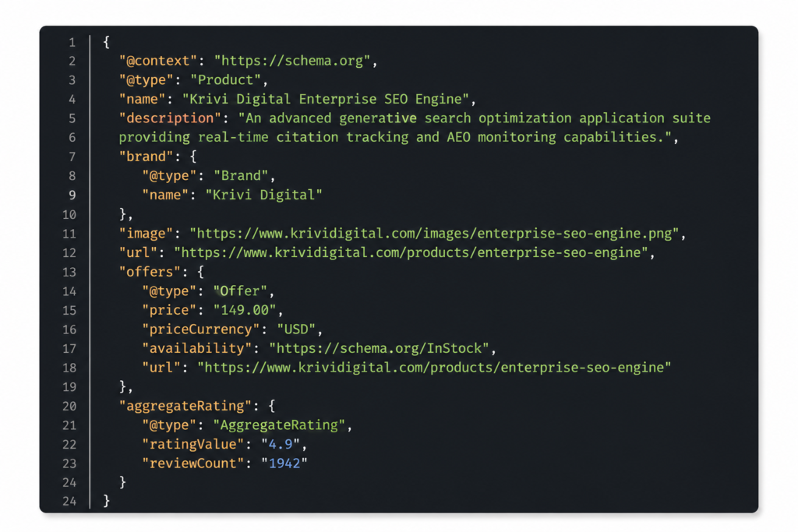Click the "availability" key on line 17
Image resolution: width=798 pixels, height=532 pixels.
tap(197, 349)
